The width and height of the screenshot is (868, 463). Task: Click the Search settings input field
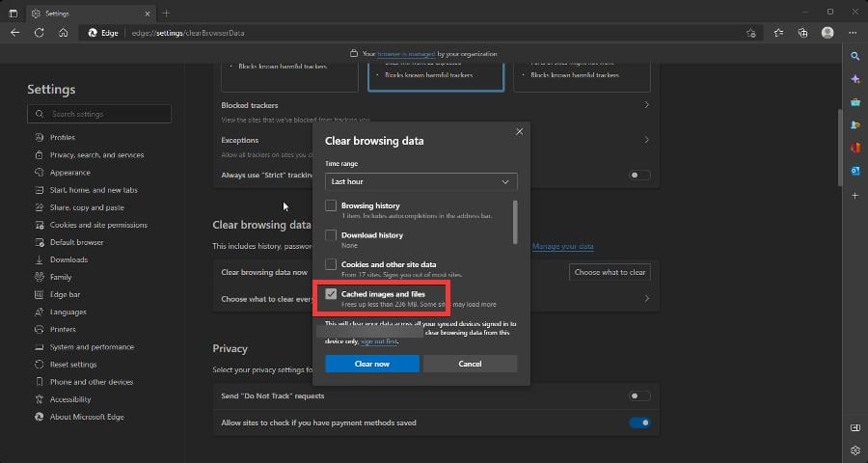click(x=99, y=114)
